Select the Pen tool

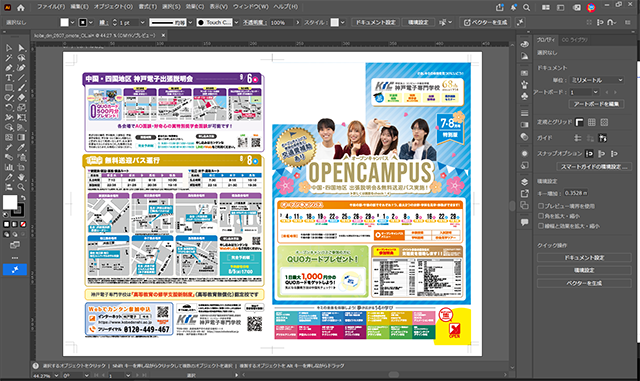[9, 67]
